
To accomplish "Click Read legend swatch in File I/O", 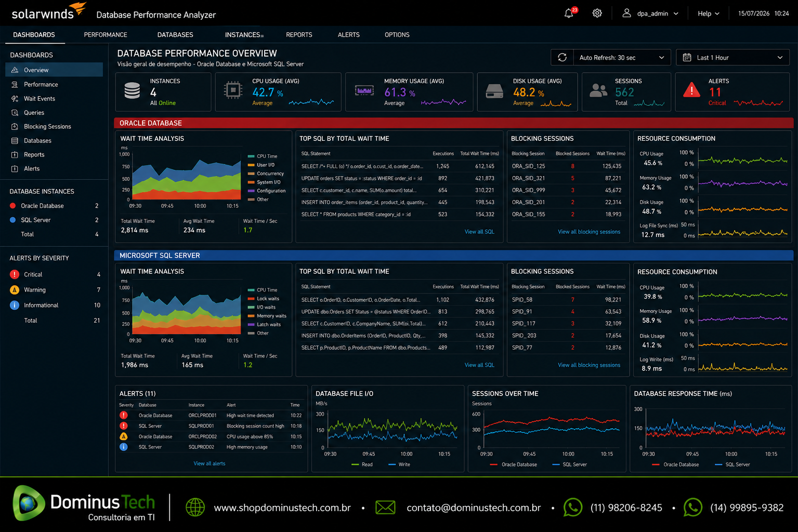I will coord(356,464).
